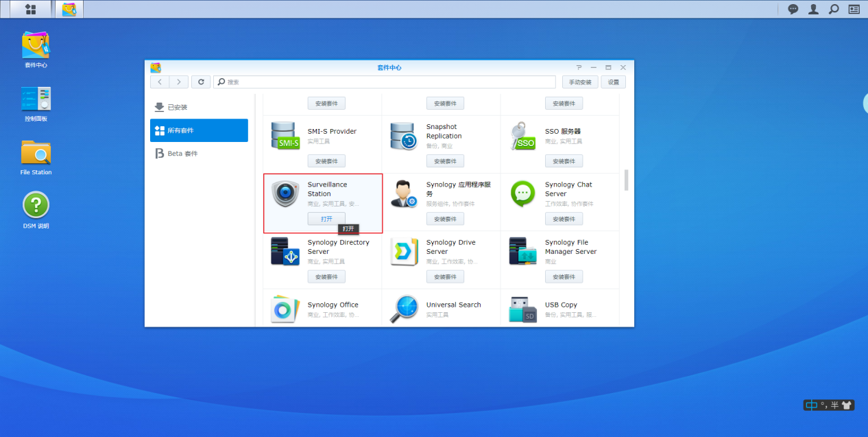Select the Universal Search package icon
This screenshot has width=868, height=437.
point(404,309)
